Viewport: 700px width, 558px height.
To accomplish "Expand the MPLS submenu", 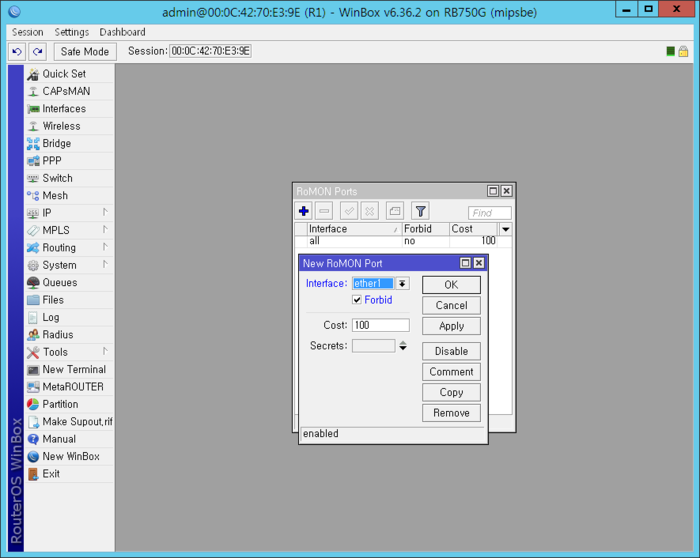I will [x=69, y=230].
